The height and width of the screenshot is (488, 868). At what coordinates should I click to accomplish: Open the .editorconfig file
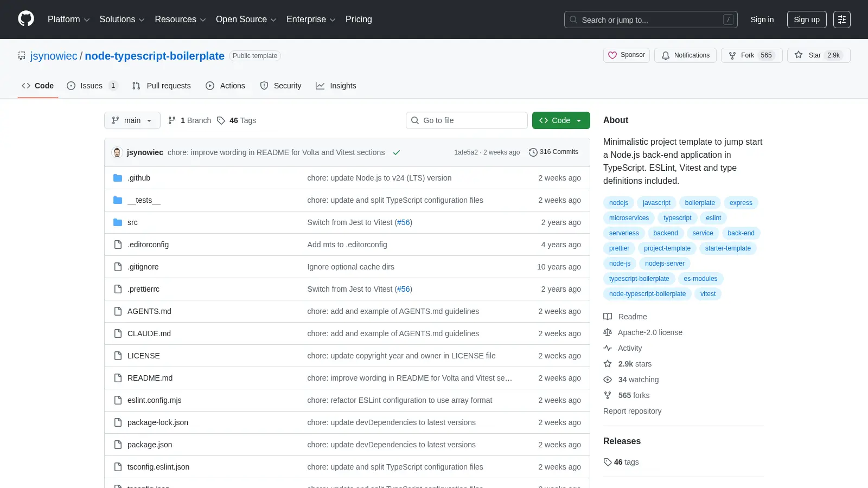pos(148,245)
